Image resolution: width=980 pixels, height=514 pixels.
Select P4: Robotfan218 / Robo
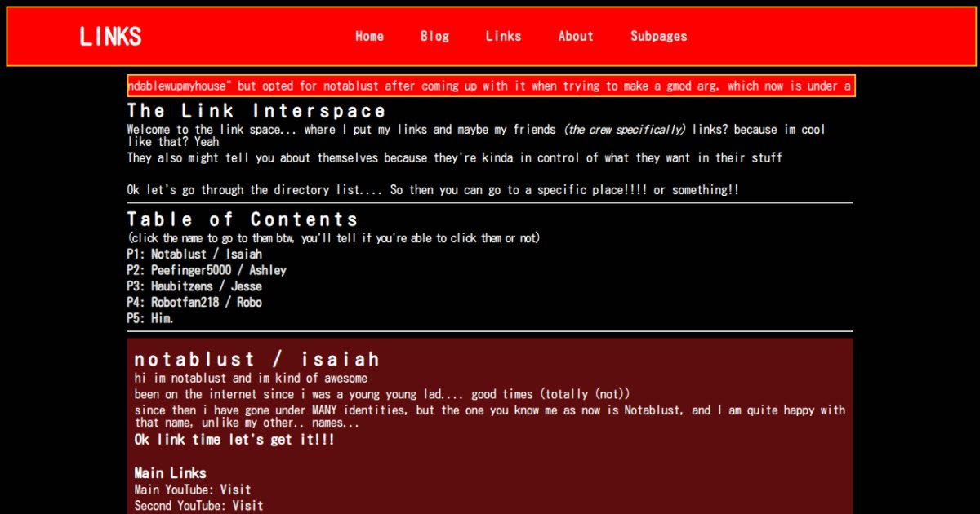pyautogui.click(x=194, y=302)
